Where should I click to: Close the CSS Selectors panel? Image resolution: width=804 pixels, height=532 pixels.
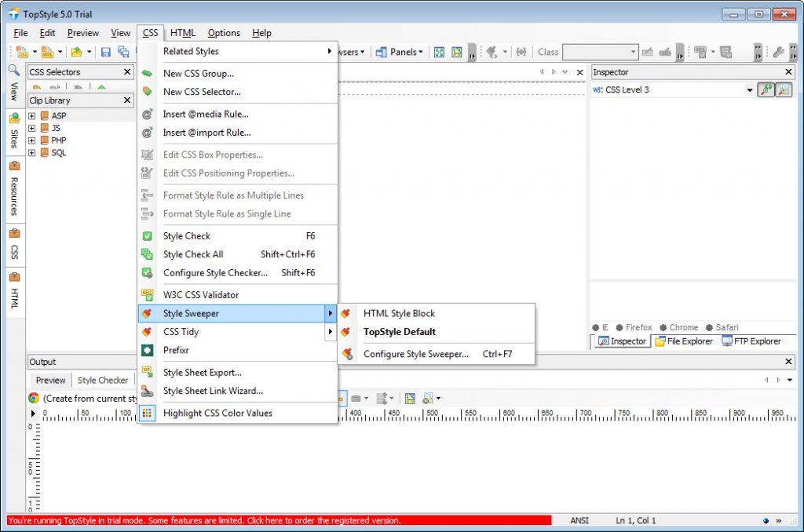(x=127, y=71)
